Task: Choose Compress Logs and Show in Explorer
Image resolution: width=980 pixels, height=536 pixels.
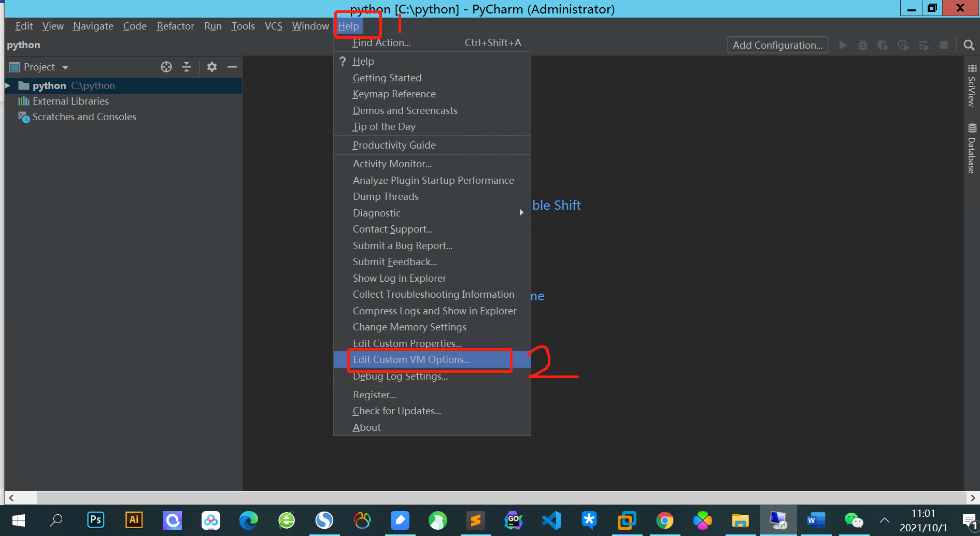Action: coord(432,311)
